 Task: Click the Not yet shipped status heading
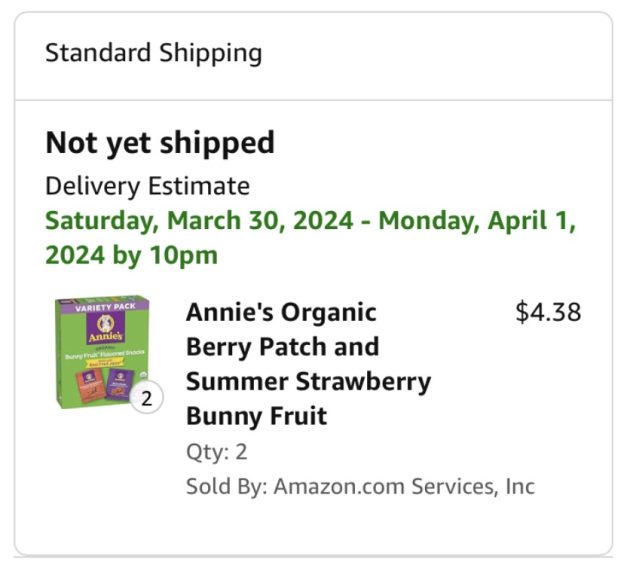click(x=159, y=143)
